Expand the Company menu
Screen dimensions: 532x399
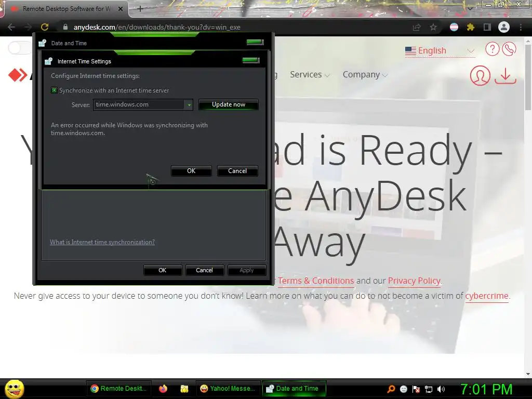(x=365, y=75)
